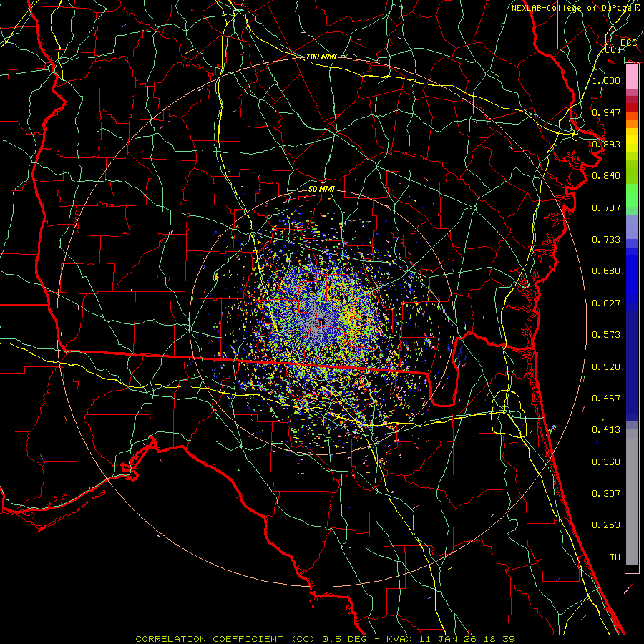Click the 0.307 value on the color scale
This screenshot has height=644, width=644.
point(606,494)
